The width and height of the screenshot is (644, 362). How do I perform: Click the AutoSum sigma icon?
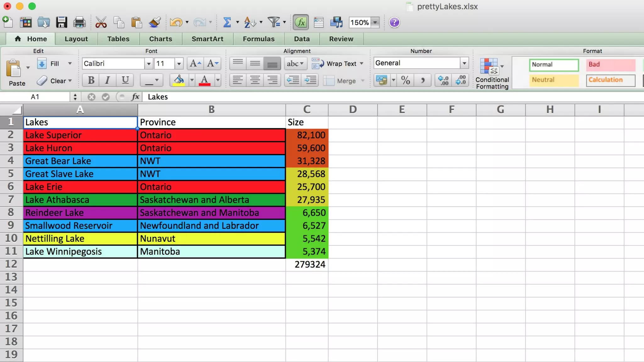coord(227,22)
